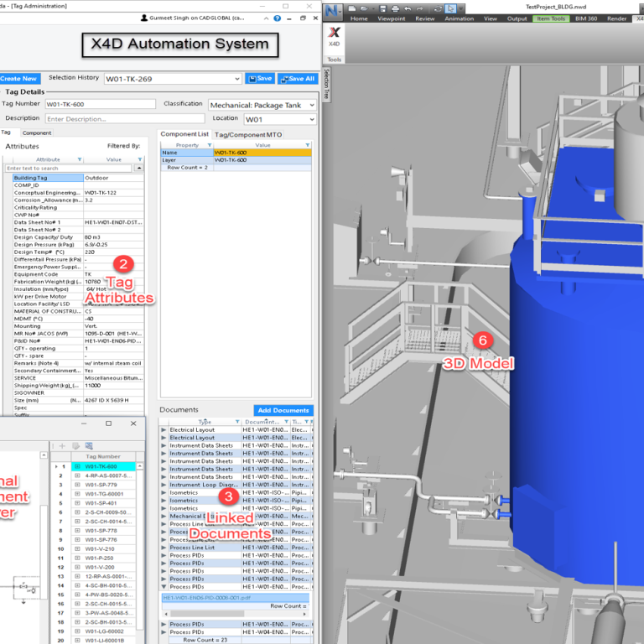This screenshot has width=644, height=644.
Task: Expand the W01-V-210 tag row plus box
Action: coord(77,548)
